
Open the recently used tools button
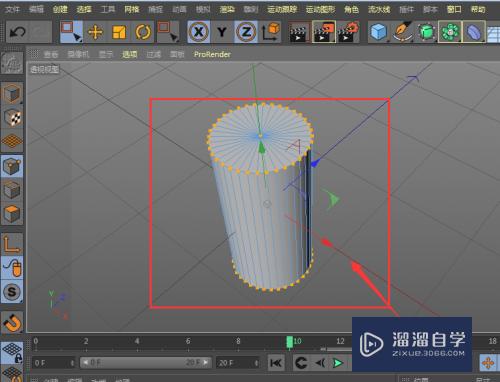[168, 32]
